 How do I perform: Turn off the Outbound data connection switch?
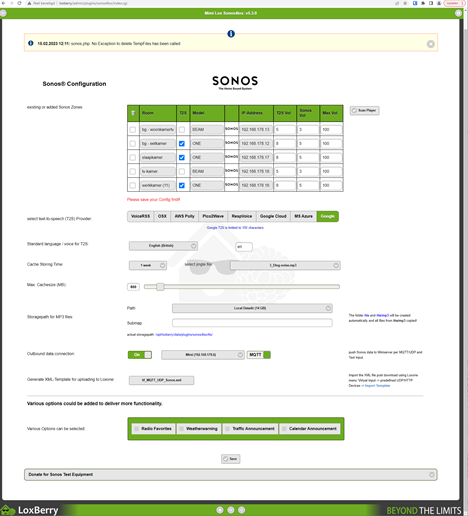(140, 355)
